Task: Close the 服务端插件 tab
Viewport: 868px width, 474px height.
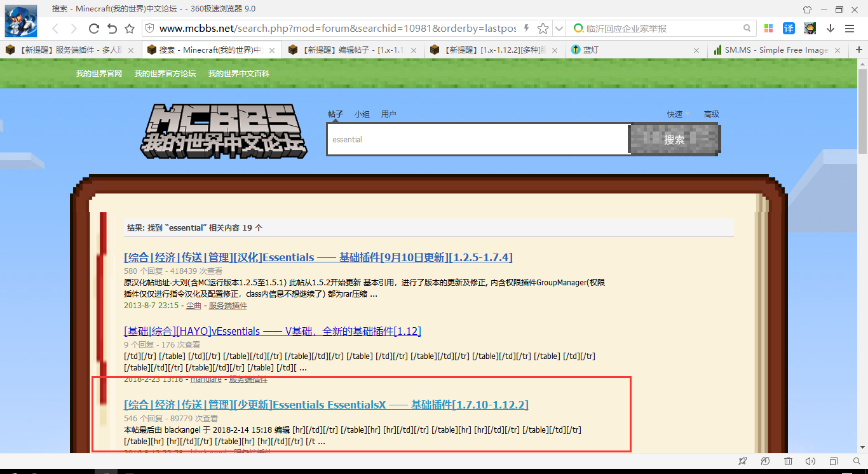Action: pos(131,50)
